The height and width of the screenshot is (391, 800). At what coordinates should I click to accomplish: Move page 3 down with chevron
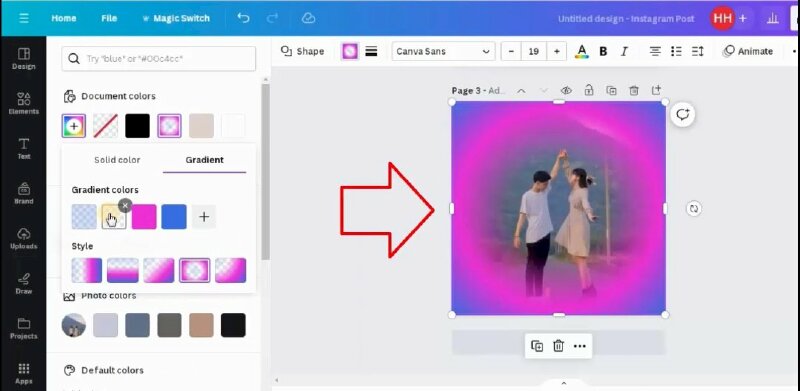(x=544, y=90)
